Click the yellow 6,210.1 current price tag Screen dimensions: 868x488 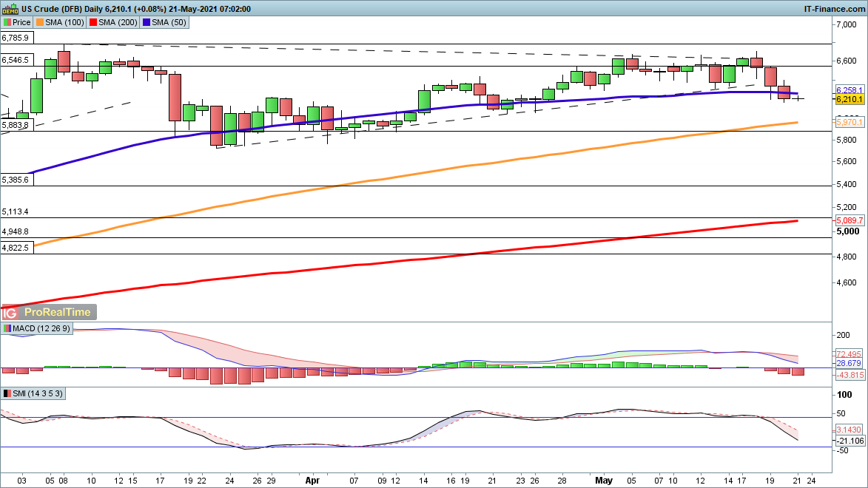(x=850, y=98)
